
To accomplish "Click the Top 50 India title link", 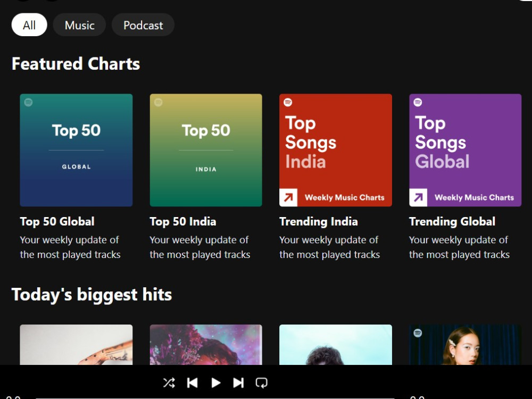I will (183, 221).
